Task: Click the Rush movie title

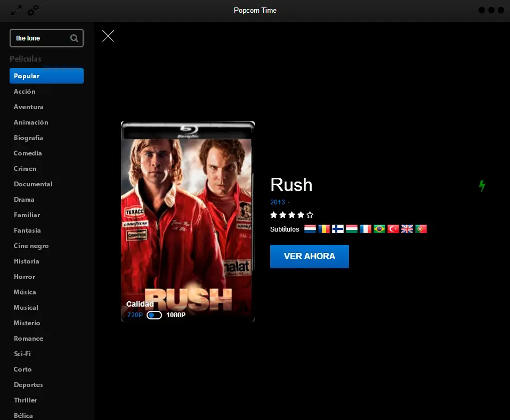Action: 292,185
